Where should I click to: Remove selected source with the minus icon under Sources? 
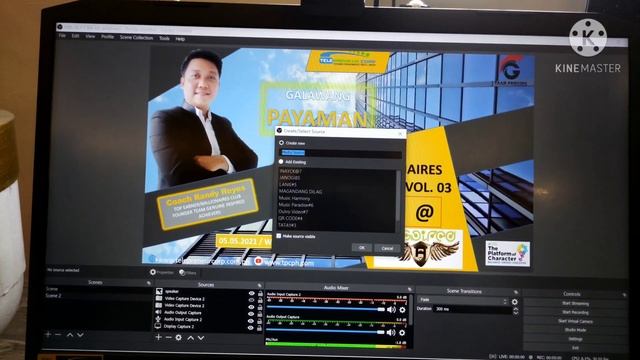pyautogui.click(x=168, y=338)
